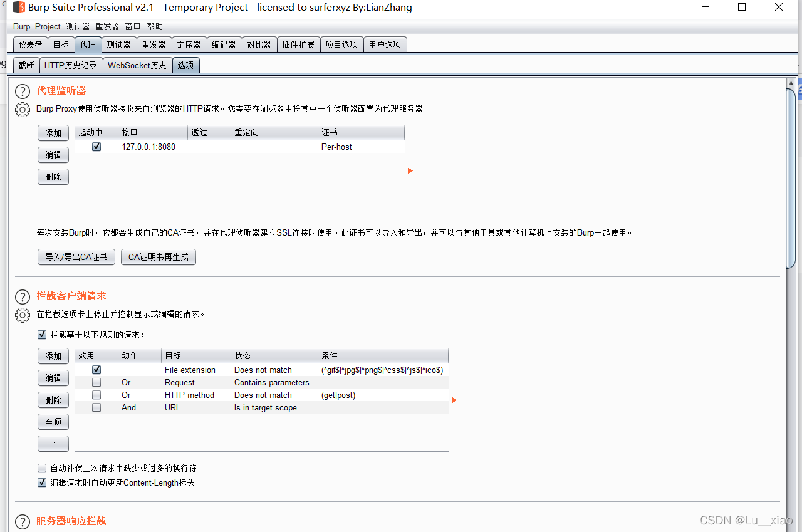Open settings gear for 代理监听器 section
The height and width of the screenshot is (532, 802).
(23, 109)
